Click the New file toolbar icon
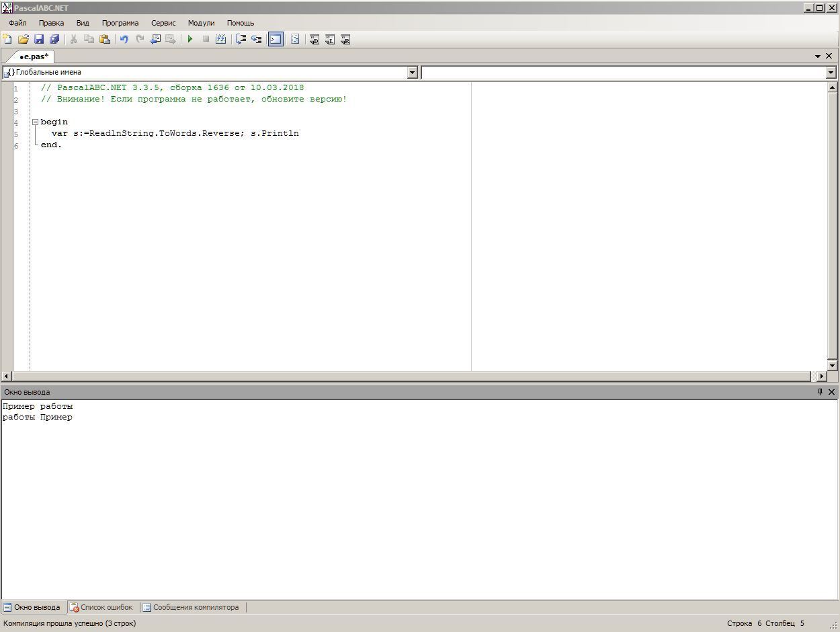The width and height of the screenshot is (840, 632). point(7,40)
